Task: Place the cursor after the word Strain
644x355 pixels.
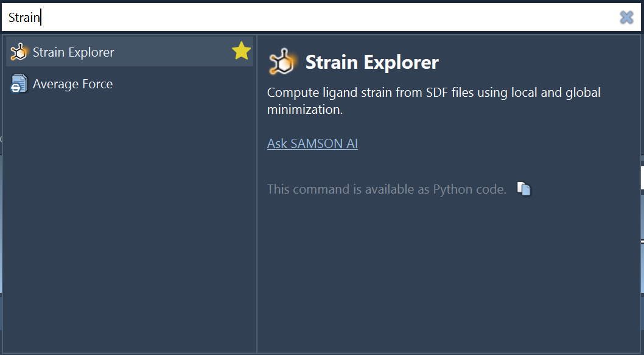Action: 41,17
